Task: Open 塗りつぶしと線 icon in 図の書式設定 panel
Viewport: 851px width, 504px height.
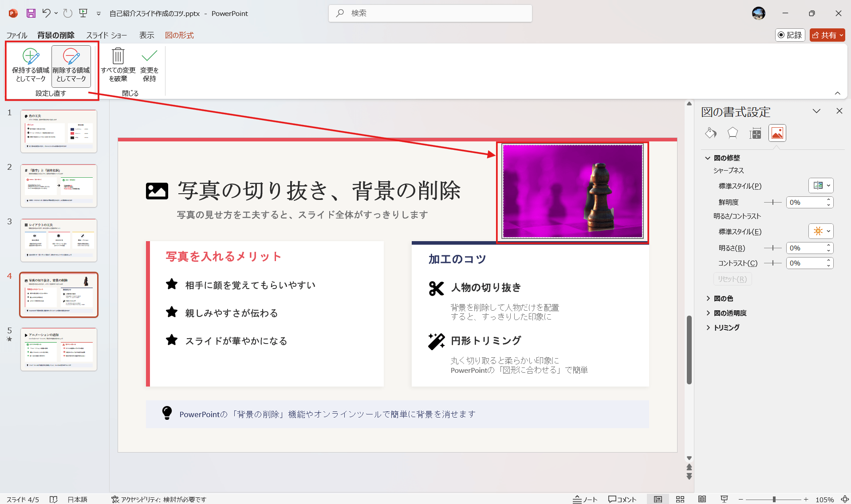Action: pyautogui.click(x=710, y=133)
